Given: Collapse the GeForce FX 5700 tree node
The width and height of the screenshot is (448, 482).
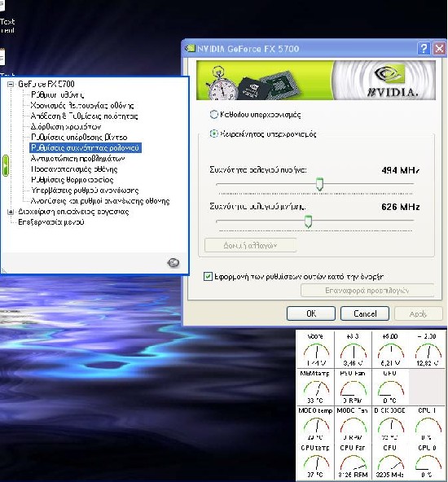Looking at the screenshot, I should [x=11, y=84].
